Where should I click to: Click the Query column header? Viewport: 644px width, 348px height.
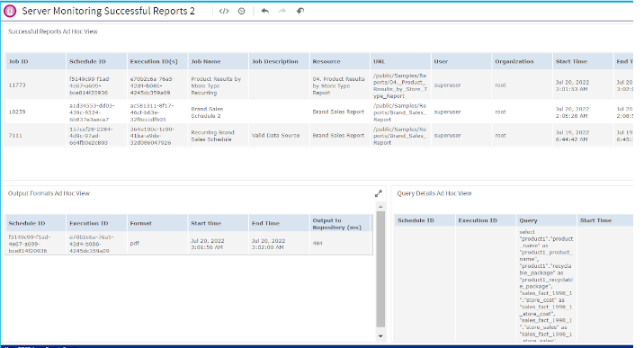(x=546, y=220)
